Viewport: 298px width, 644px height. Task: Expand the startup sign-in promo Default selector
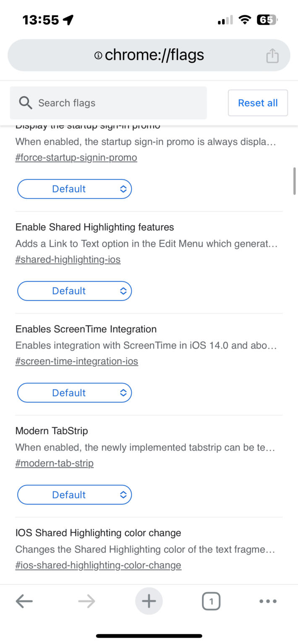tap(74, 189)
